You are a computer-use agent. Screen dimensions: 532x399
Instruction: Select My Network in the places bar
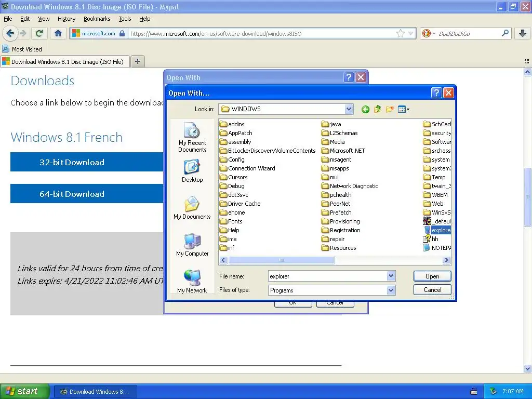(x=192, y=282)
